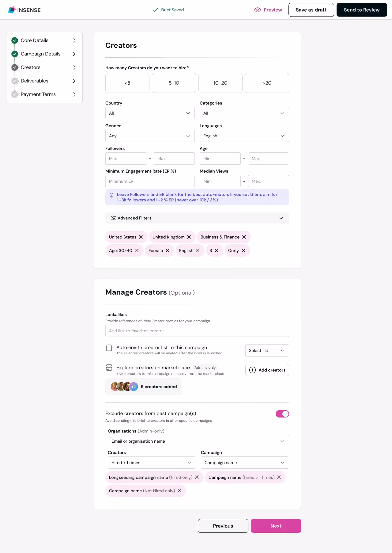Open the Languages dropdown

click(x=244, y=136)
